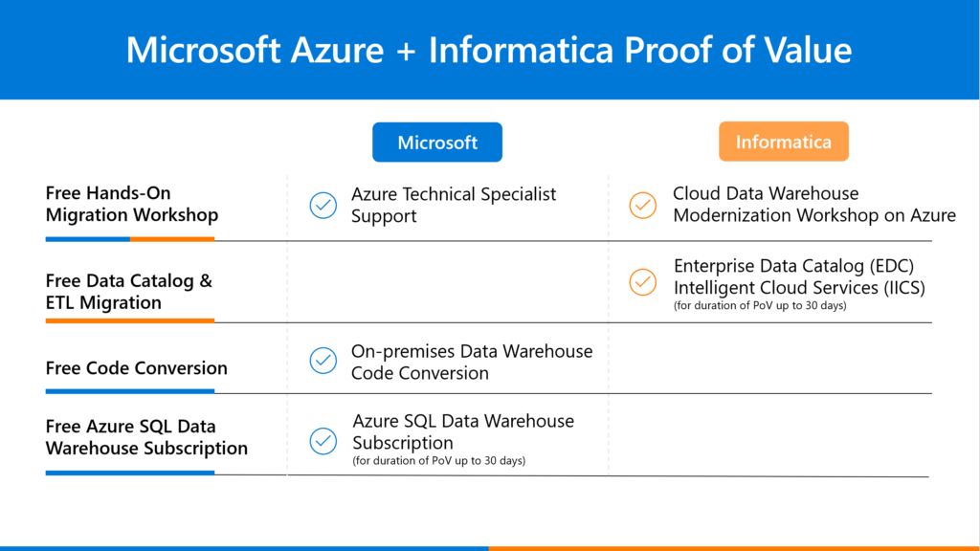Click the checkmark beside Azure Technical Specialist Support
The image size is (980, 551).
click(323, 206)
